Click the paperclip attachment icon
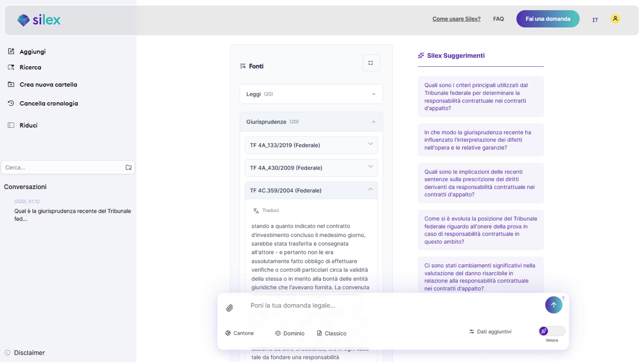Screen dimensions: 644x362 tap(229, 308)
